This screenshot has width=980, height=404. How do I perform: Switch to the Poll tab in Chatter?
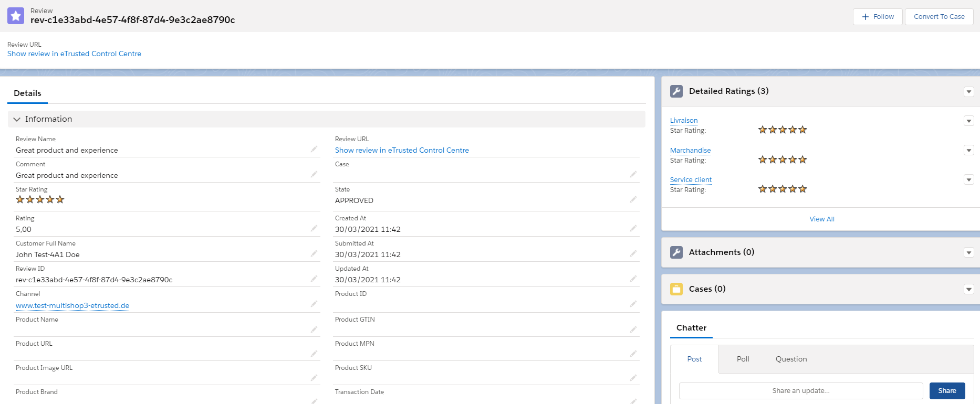click(743, 359)
